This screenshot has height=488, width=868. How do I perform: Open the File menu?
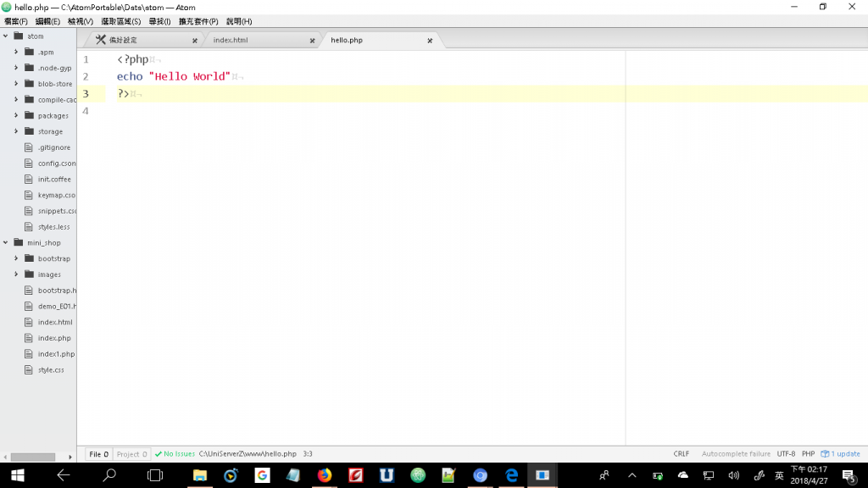tap(15, 21)
